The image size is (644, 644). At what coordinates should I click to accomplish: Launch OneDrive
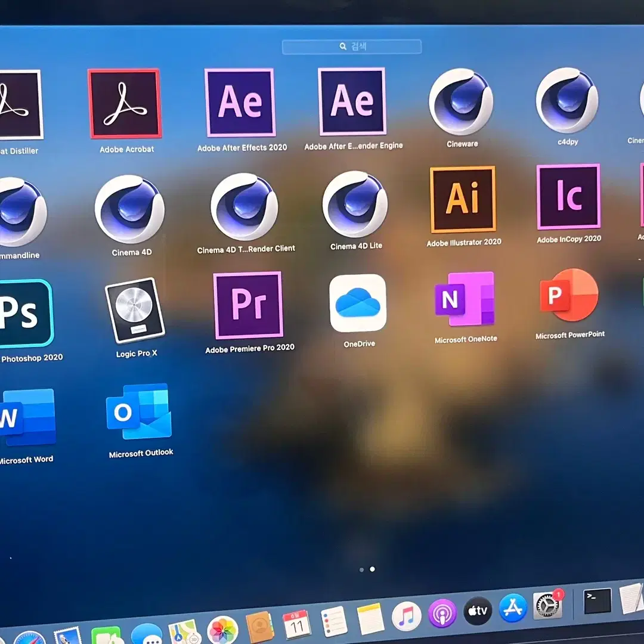358,303
